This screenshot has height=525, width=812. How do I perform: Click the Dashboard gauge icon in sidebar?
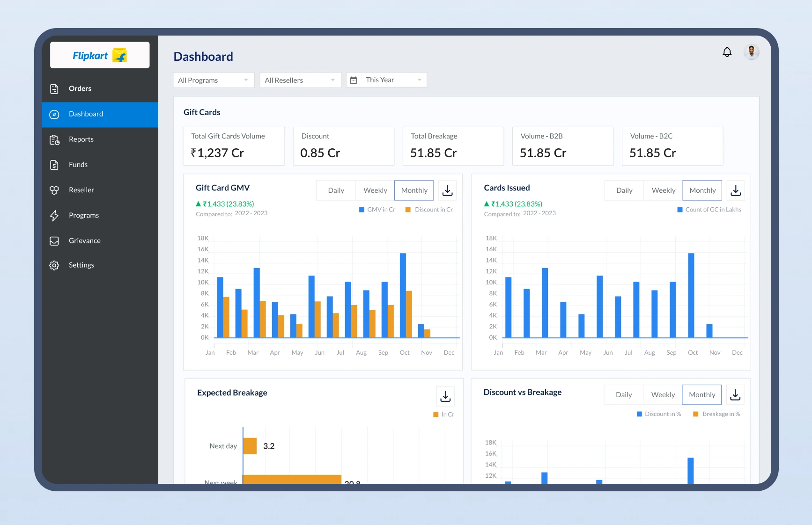point(54,114)
